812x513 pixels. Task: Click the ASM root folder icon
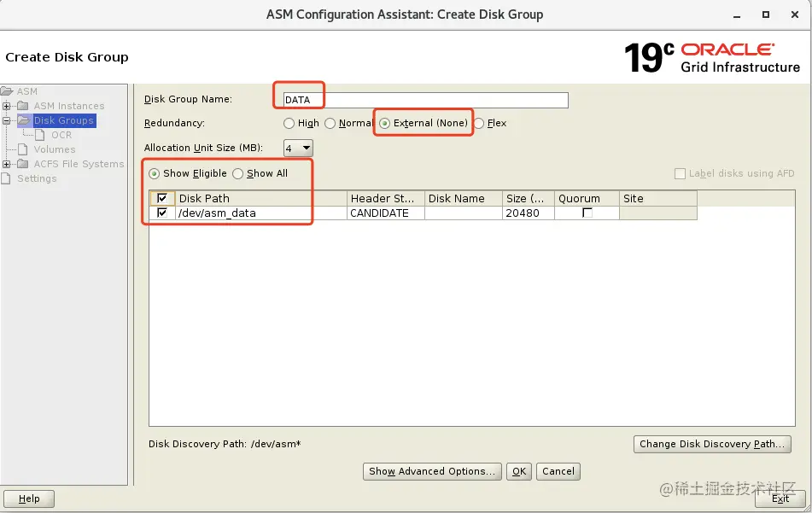click(x=7, y=91)
